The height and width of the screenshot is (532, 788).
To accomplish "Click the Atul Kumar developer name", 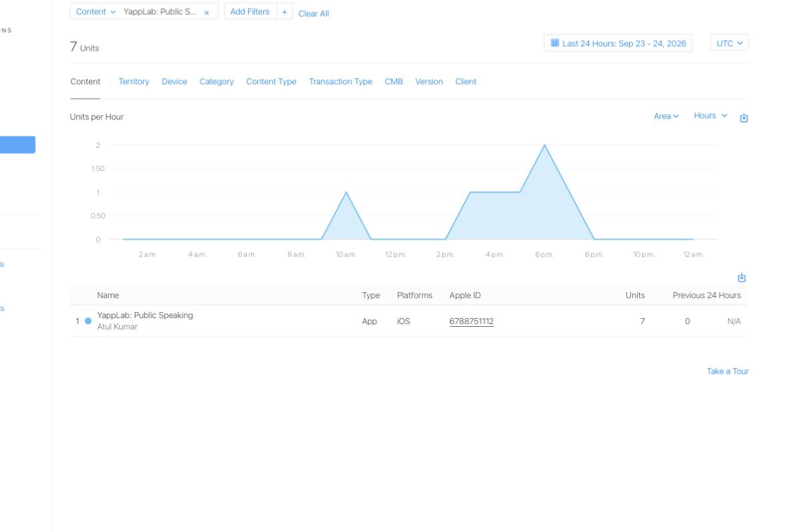I will tap(117, 327).
